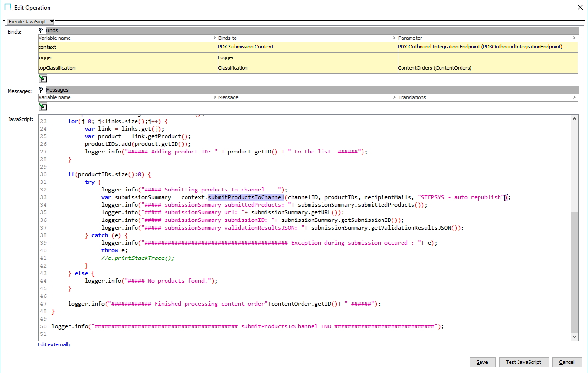Click the pin icon beside the Messages header
588x373 pixels.
click(41, 90)
